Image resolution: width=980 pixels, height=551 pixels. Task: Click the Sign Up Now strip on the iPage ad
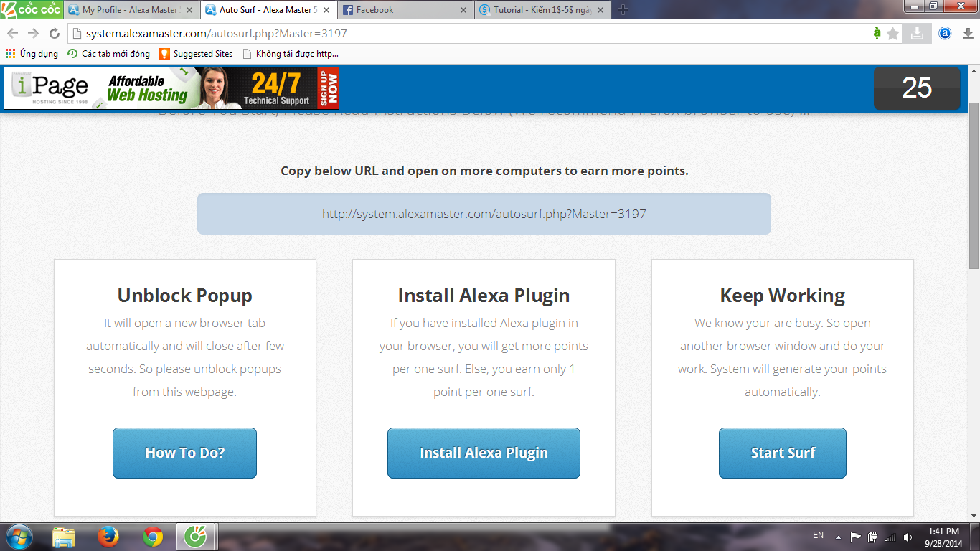tap(329, 88)
